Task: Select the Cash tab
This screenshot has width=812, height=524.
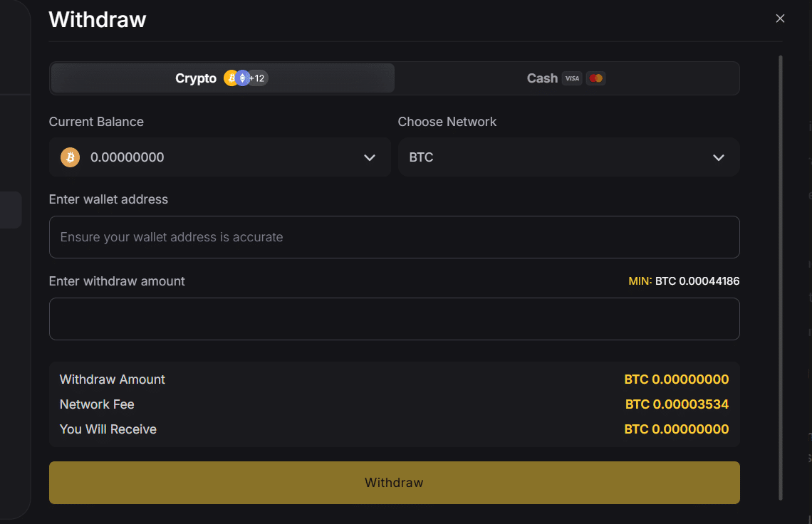Action: pos(541,78)
